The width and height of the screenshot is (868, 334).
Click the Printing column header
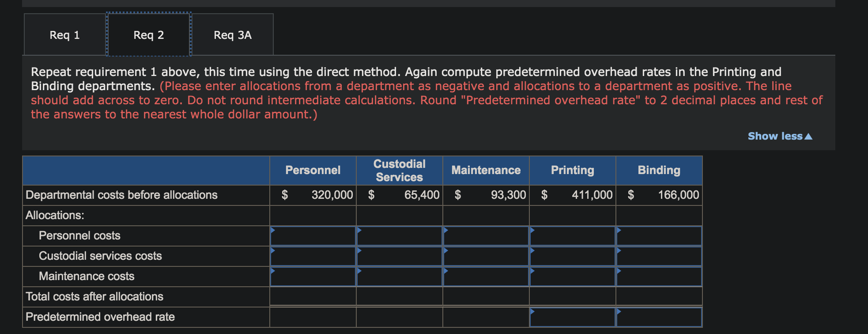click(573, 171)
